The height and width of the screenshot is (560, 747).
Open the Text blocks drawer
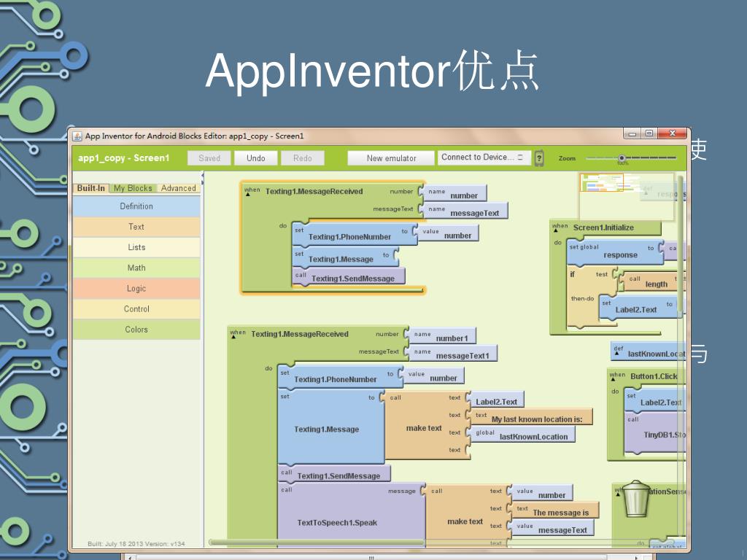pyautogui.click(x=136, y=227)
